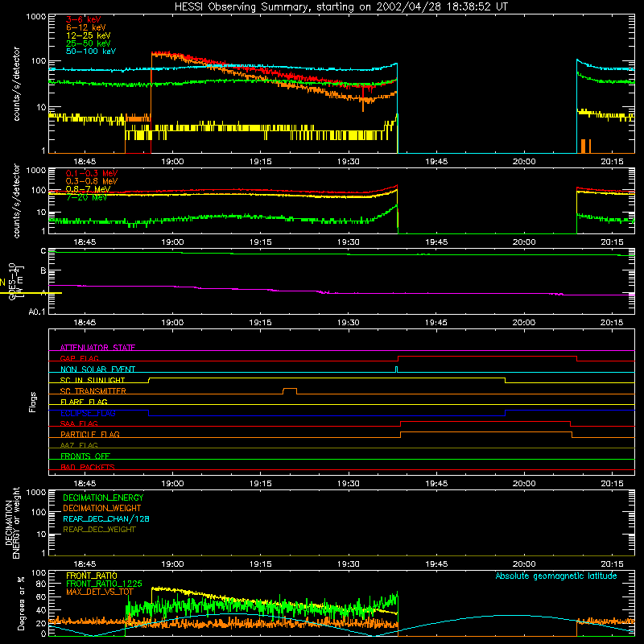
Task: Click the blue ECLIPSE_FLAG label
Action: 88,413
